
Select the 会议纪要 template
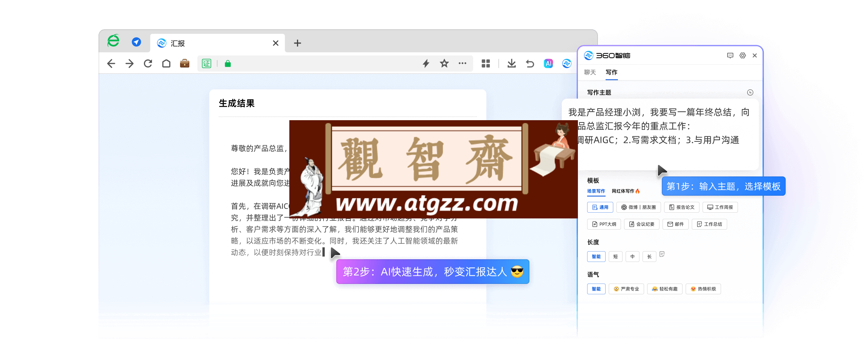tap(642, 224)
